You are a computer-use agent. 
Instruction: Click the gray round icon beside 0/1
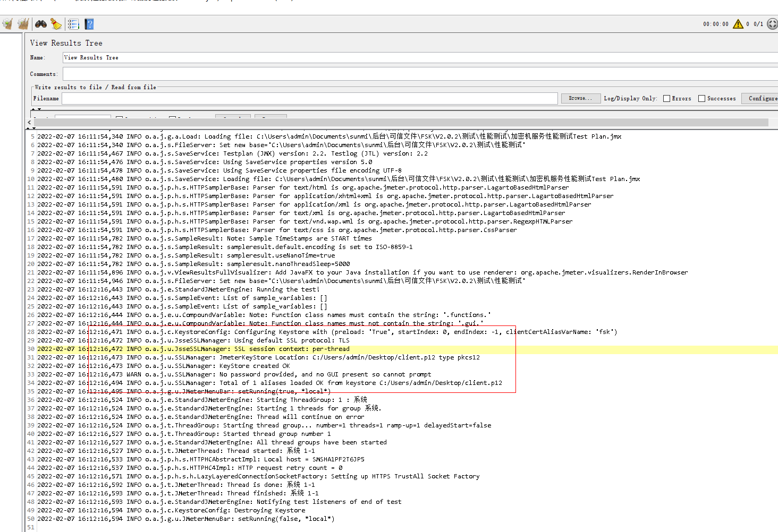772,24
